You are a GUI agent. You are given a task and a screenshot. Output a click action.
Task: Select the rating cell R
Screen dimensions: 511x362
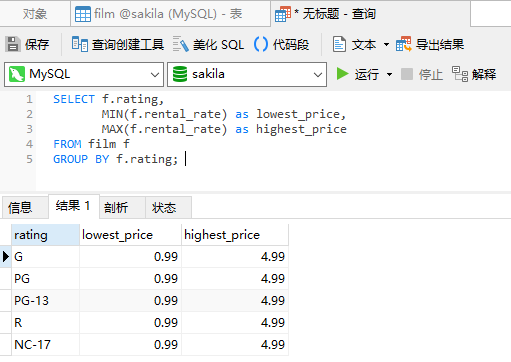[x=46, y=323]
